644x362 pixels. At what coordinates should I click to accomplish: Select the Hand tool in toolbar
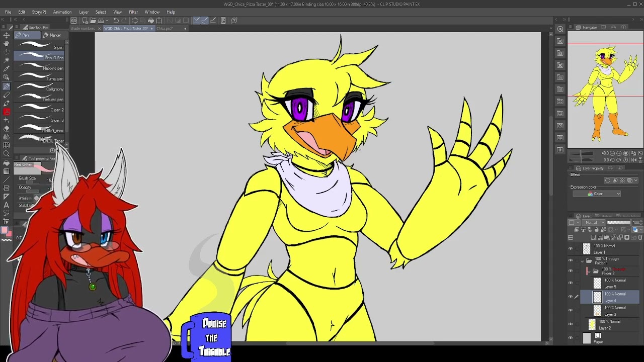(x=7, y=43)
